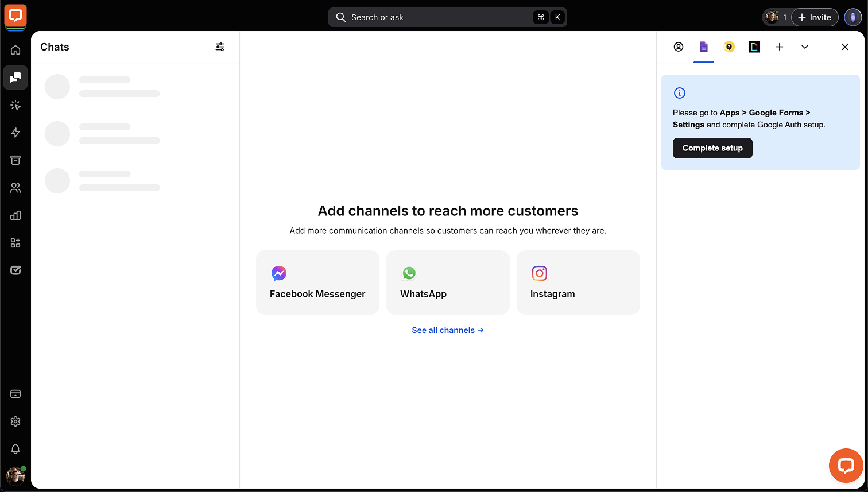The height and width of the screenshot is (492, 868).
Task: Open the Billing card icon
Action: [x=15, y=394]
